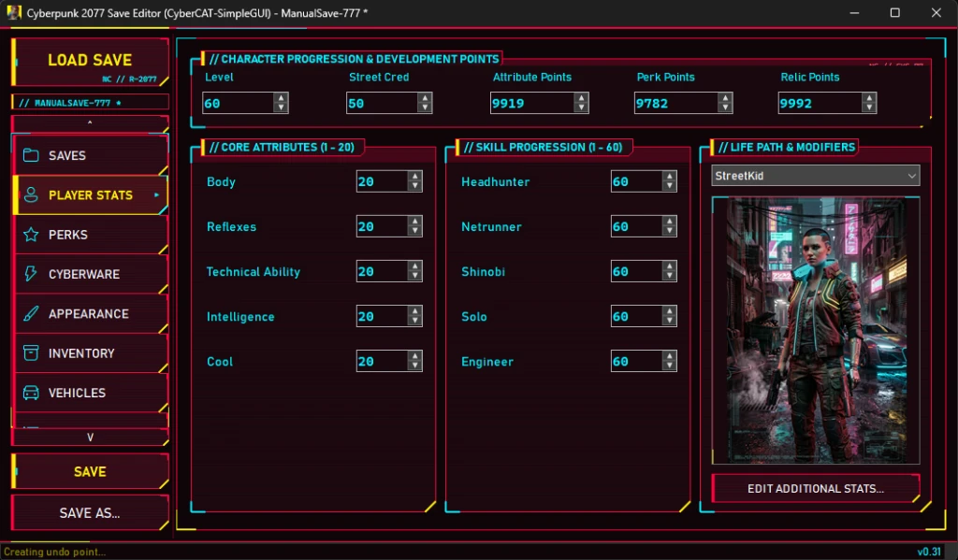This screenshot has width=958, height=560.
Task: Decrease Netrunner skill with down arrow
Action: tap(670, 232)
